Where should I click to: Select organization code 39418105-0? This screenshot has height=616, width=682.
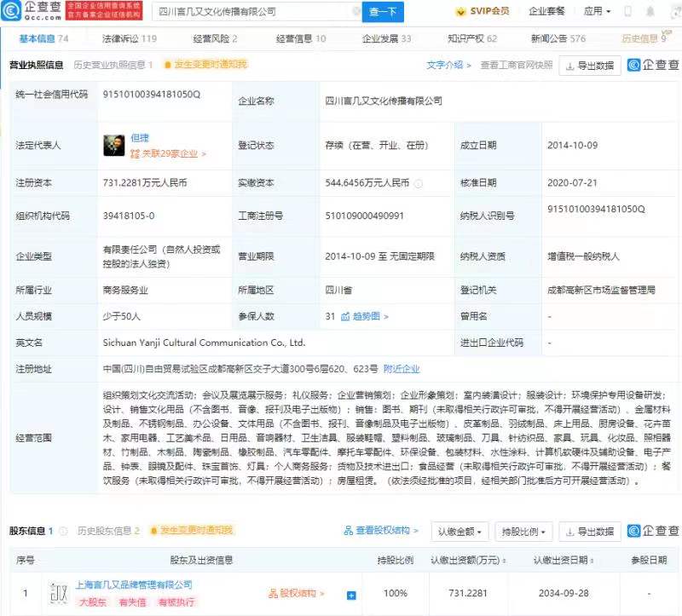[129, 216]
